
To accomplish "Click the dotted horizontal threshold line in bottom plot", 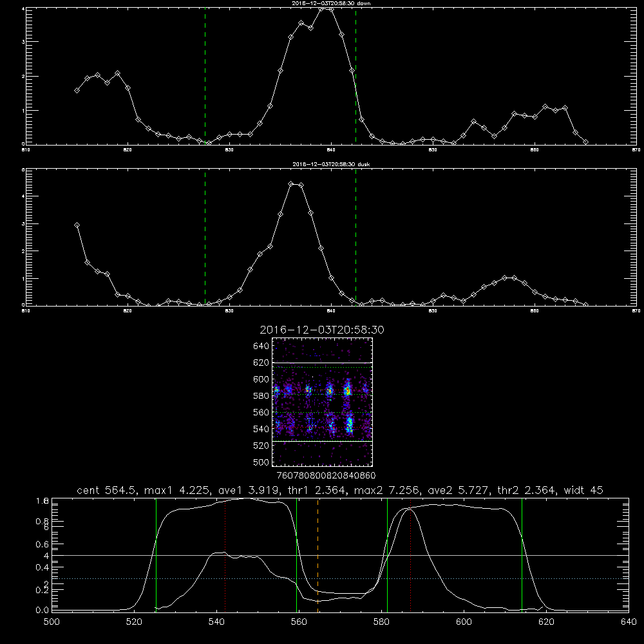I will (340, 579).
